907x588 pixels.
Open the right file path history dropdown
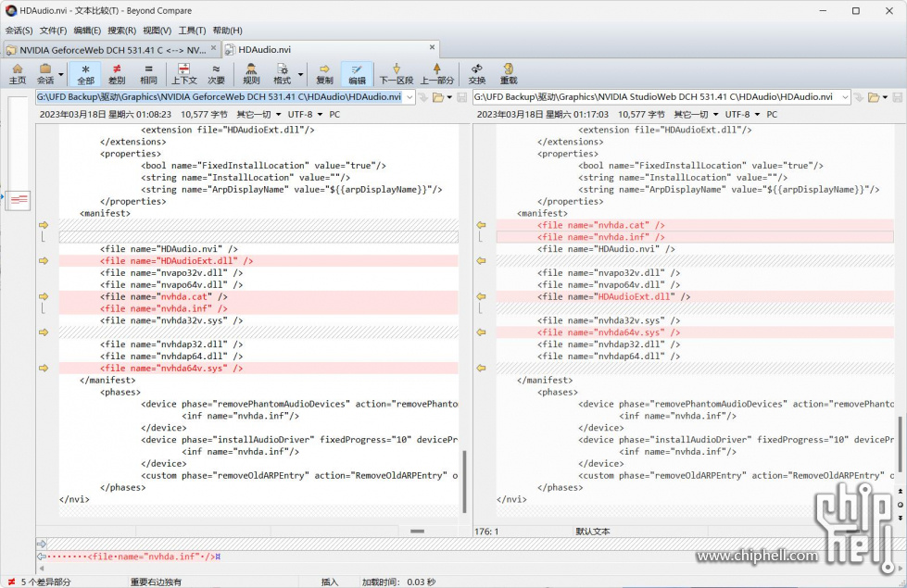pyautogui.click(x=845, y=97)
